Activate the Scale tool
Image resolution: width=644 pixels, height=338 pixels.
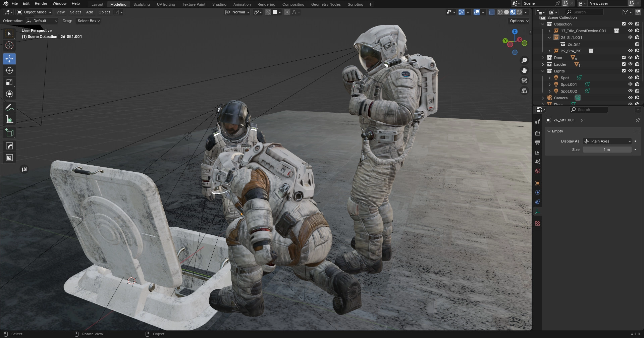click(x=9, y=82)
